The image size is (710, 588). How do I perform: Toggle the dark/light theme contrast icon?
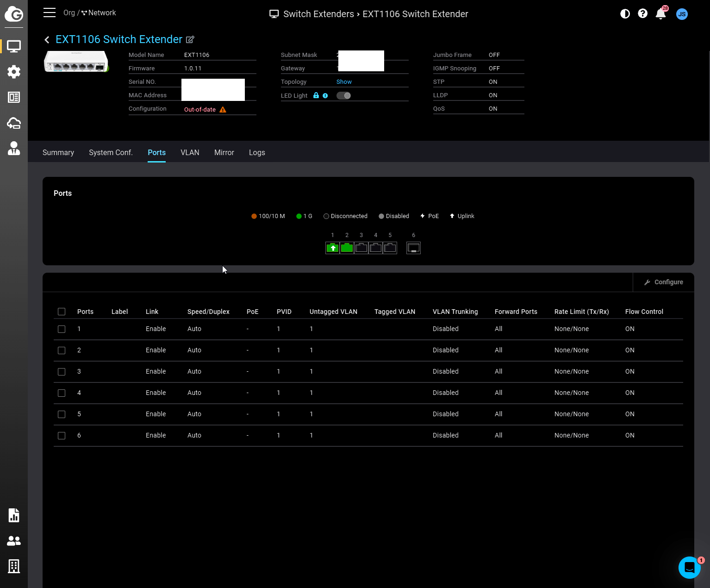pyautogui.click(x=625, y=14)
